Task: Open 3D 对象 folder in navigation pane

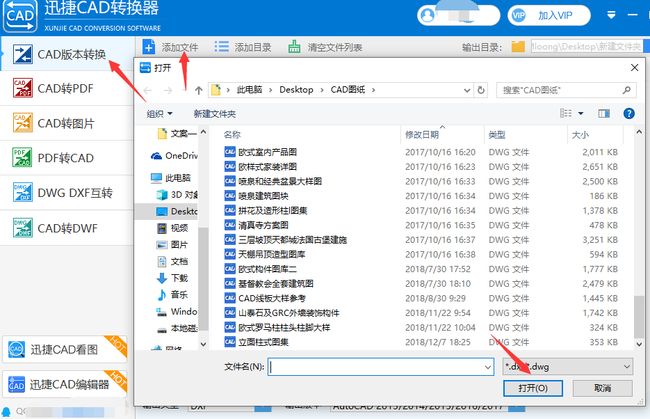Action: (x=177, y=194)
